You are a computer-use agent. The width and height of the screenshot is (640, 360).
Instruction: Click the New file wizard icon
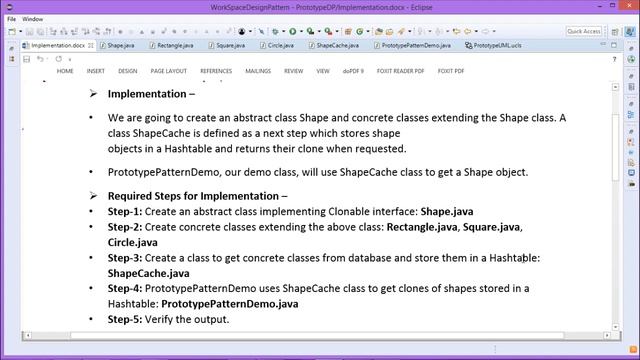[12, 31]
